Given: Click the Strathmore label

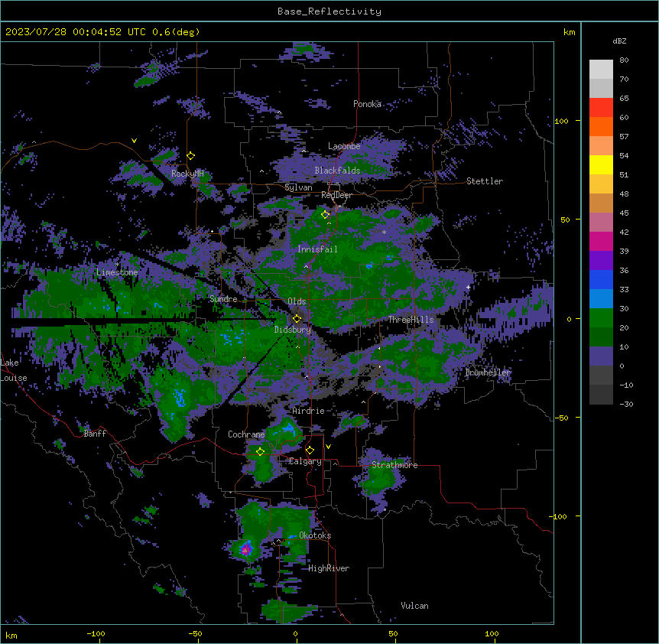Looking at the screenshot, I should click(394, 465).
